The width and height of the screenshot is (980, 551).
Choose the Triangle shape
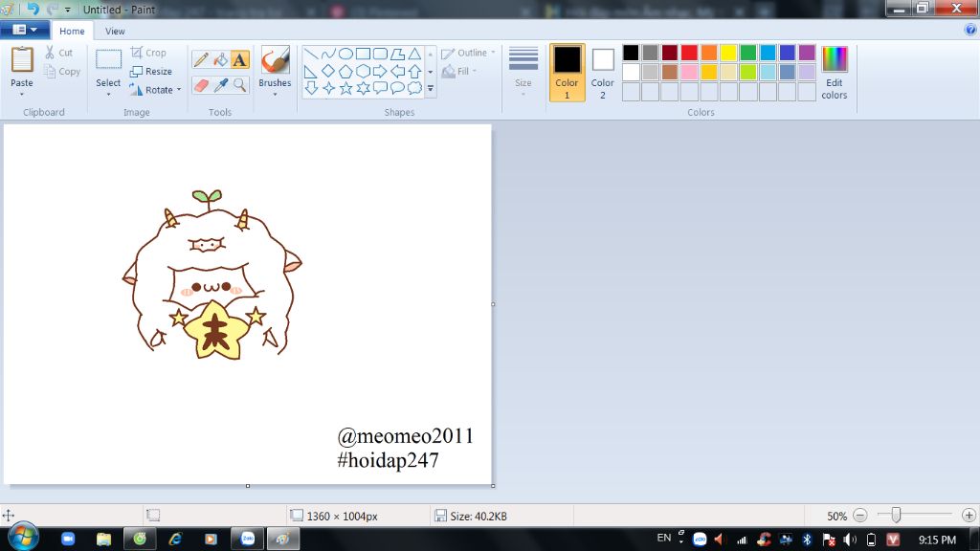click(x=414, y=55)
